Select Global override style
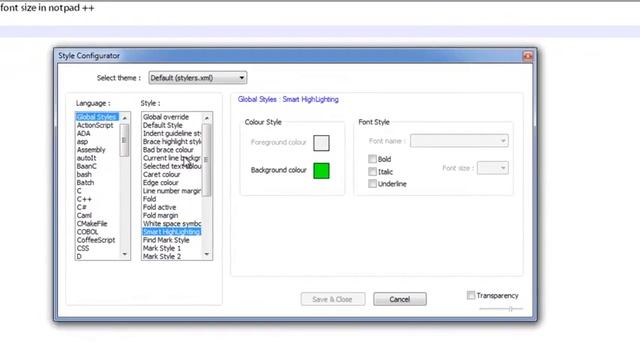The height and width of the screenshot is (360, 640). pyautogui.click(x=166, y=117)
